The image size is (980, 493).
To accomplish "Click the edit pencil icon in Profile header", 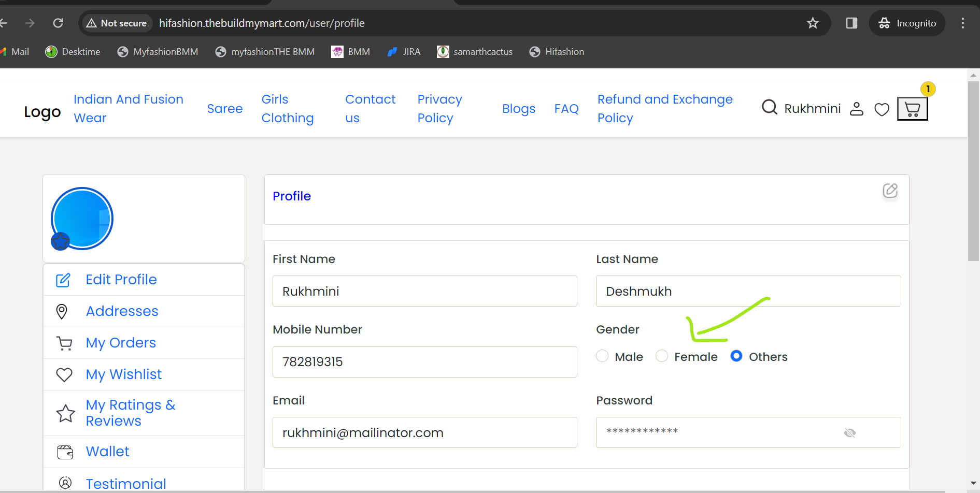I will [890, 191].
